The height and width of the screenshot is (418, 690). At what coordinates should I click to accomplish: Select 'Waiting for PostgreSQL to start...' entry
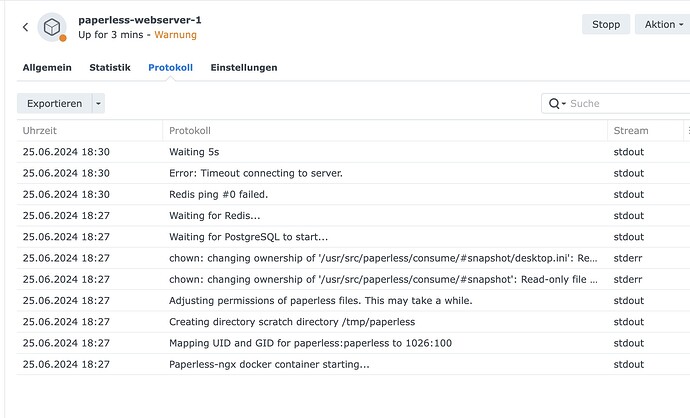(353, 237)
